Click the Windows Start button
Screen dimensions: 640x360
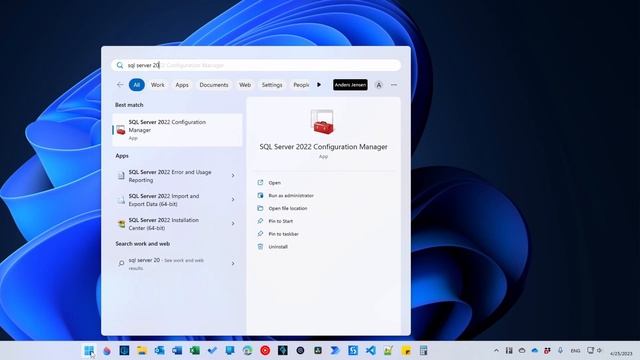coord(89,350)
